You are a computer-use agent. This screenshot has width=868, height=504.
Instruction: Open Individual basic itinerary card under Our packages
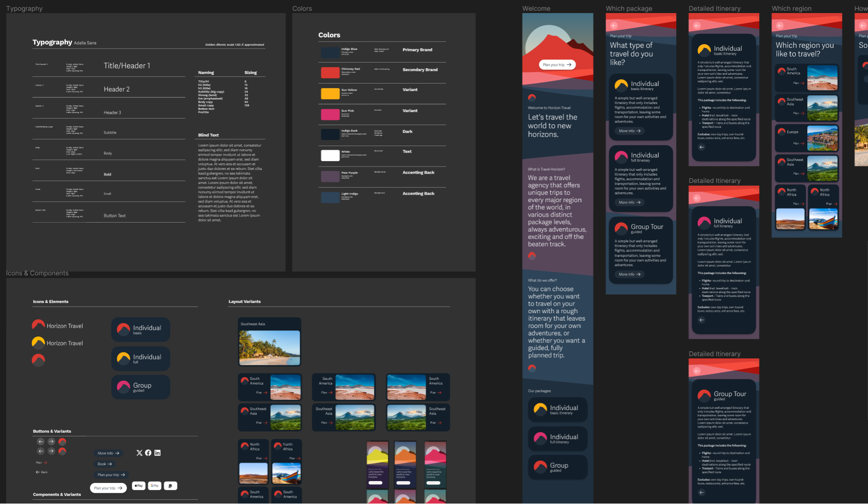pos(558,409)
